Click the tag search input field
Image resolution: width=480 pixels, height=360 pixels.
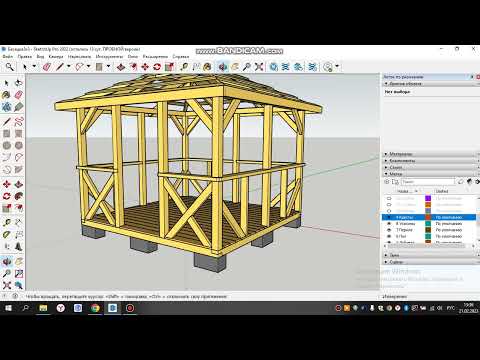(428, 182)
